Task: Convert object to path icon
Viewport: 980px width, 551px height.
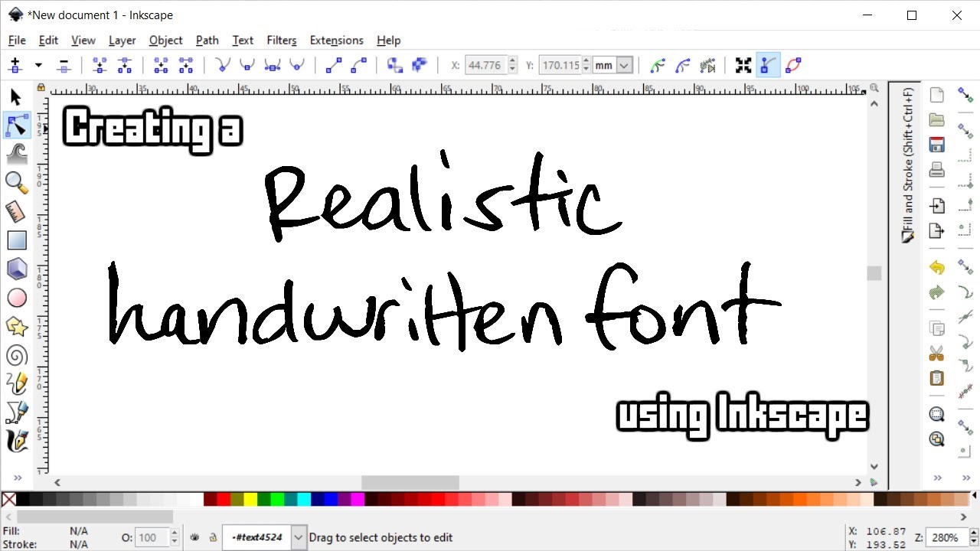Action: pos(395,65)
